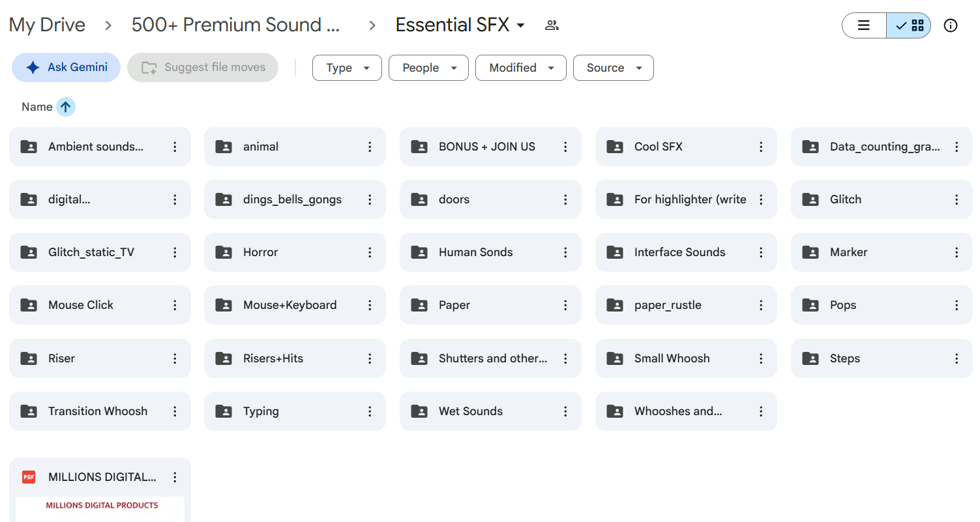This screenshot has height=522, width=980.
Task: Select the Small Whoosh folder
Action: tap(686, 358)
